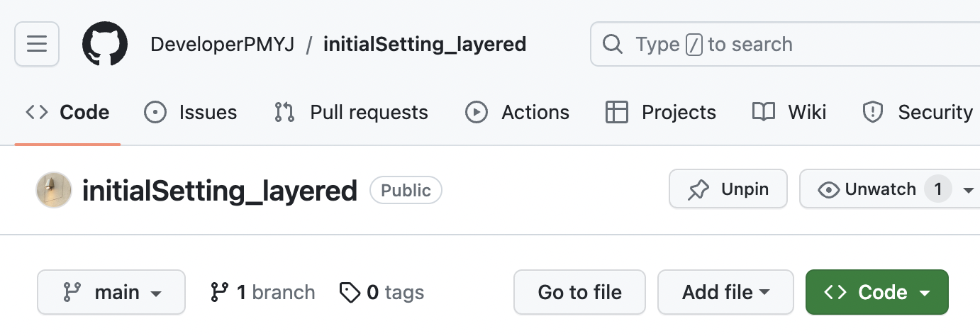
Task: Click the magnifier search icon
Action: click(x=612, y=44)
